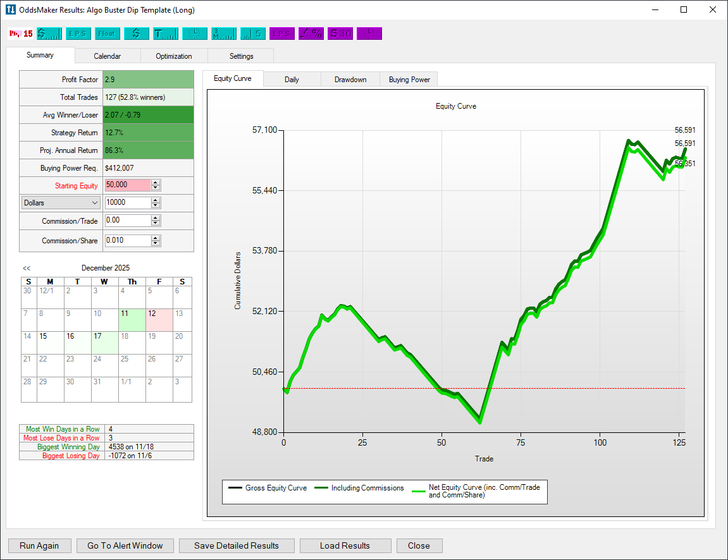This screenshot has height=560, width=728.
Task: Select December 12 losing day cell
Action: [159, 320]
